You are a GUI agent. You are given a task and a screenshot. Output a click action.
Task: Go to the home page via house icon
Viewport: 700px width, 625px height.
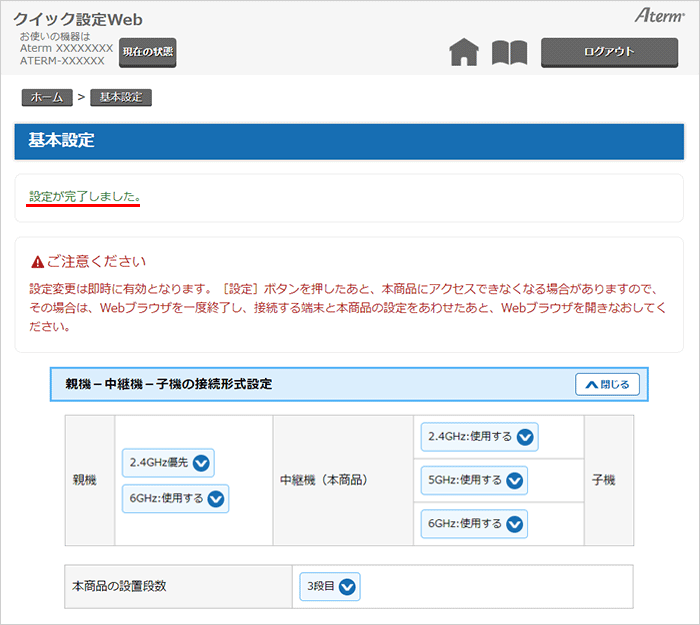click(464, 53)
